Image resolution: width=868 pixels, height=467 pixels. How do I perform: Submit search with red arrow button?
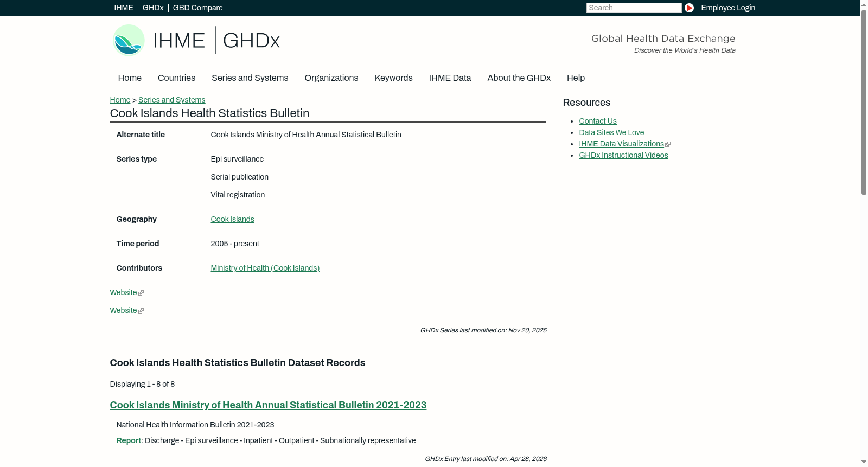coord(689,8)
